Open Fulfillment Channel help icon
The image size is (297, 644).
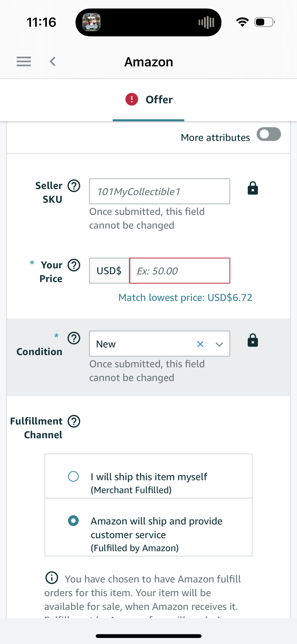(74, 421)
